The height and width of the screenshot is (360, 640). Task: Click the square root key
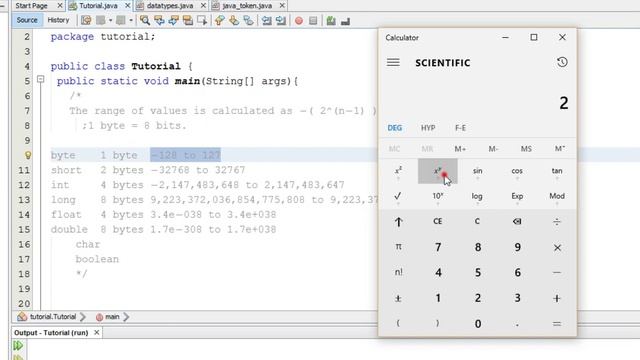398,197
